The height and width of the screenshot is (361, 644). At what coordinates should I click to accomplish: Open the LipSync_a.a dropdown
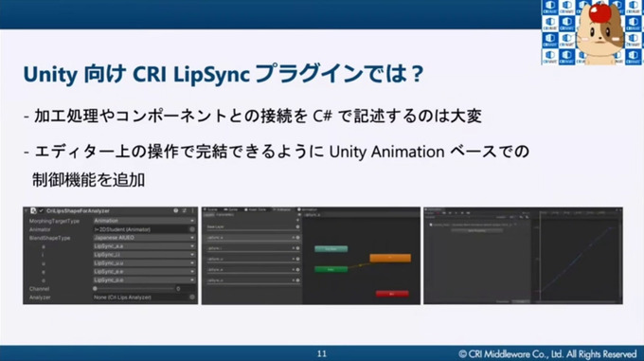(x=144, y=246)
